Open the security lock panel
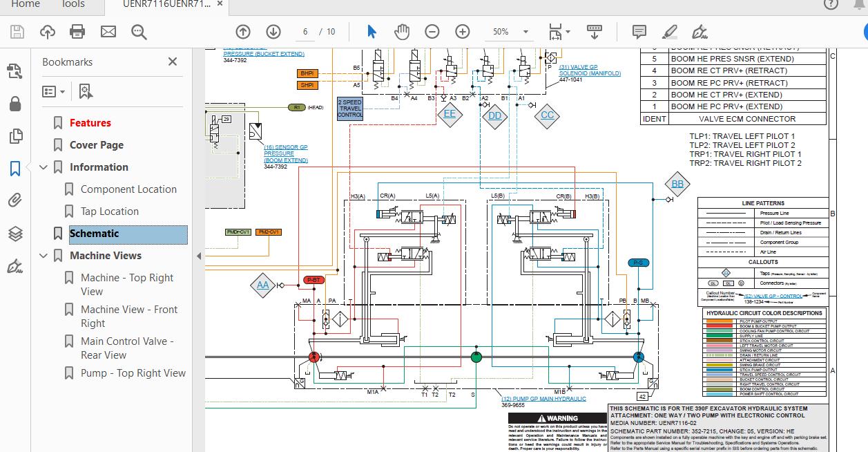Image resolution: width=868 pixels, height=452 pixels. 15,104
